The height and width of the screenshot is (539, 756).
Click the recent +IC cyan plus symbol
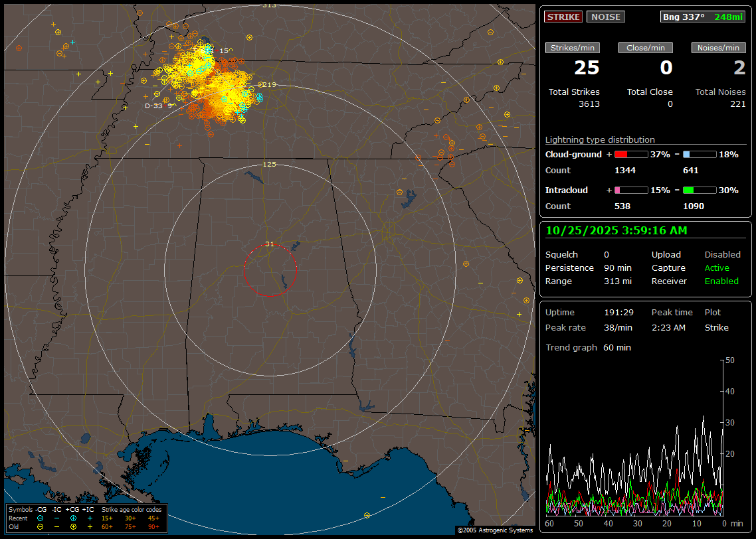coord(90,518)
